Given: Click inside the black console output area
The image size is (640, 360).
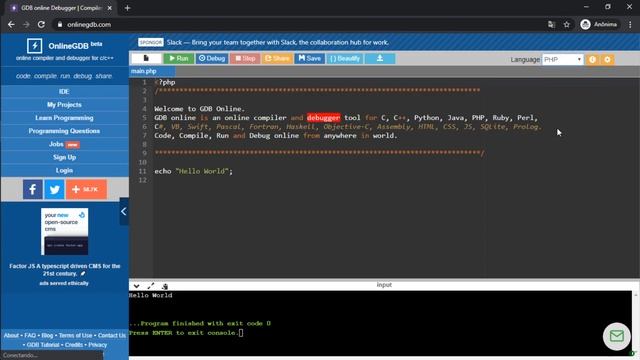Looking at the screenshot, I should 380,322.
